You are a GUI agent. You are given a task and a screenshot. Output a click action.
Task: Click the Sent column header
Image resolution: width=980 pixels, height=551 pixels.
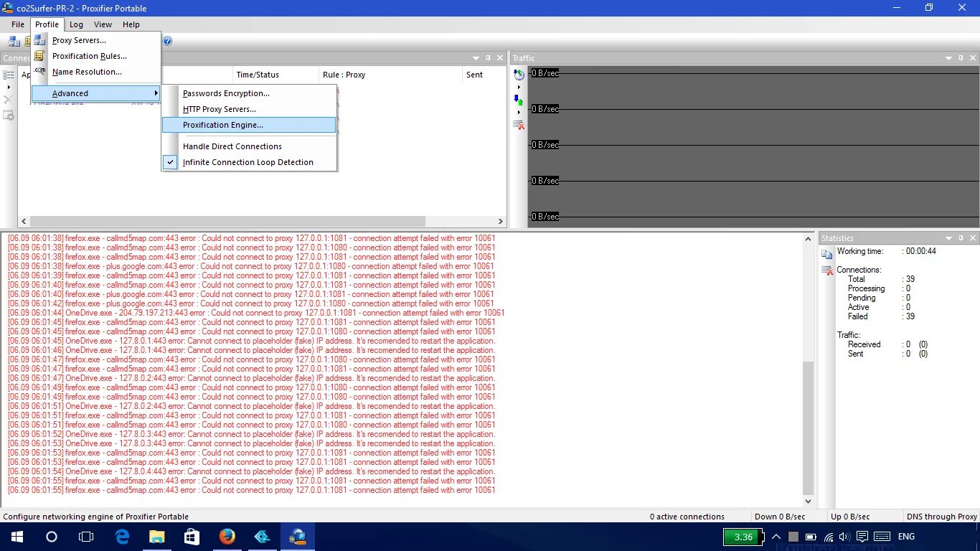(484, 75)
